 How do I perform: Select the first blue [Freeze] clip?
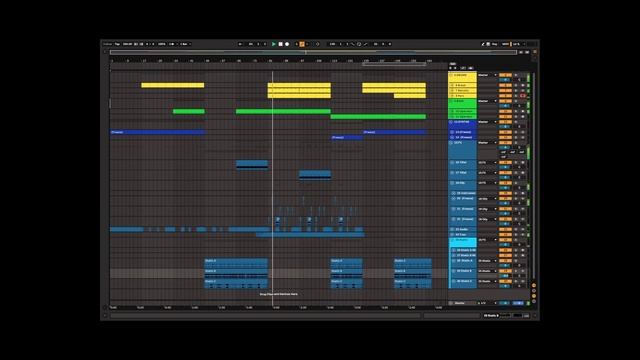(158, 132)
